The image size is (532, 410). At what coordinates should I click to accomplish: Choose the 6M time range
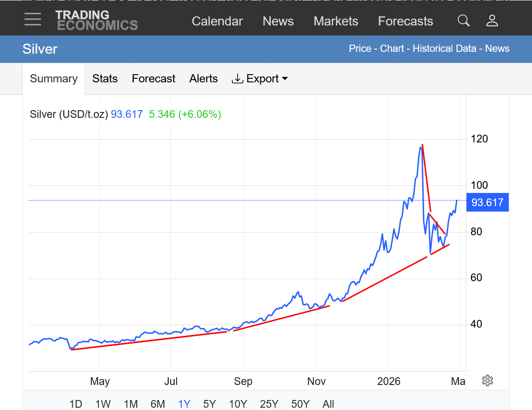point(157,404)
